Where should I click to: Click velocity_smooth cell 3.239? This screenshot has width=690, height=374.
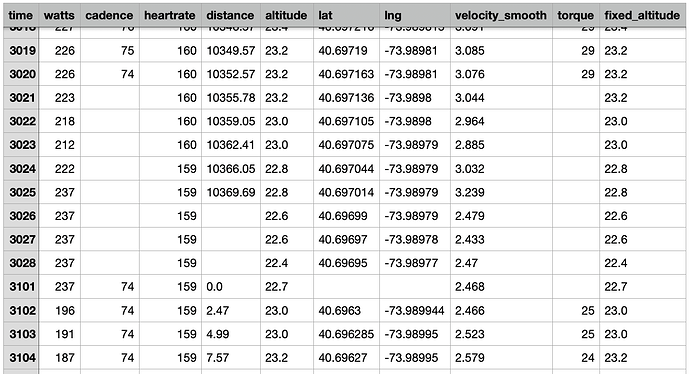501,192
